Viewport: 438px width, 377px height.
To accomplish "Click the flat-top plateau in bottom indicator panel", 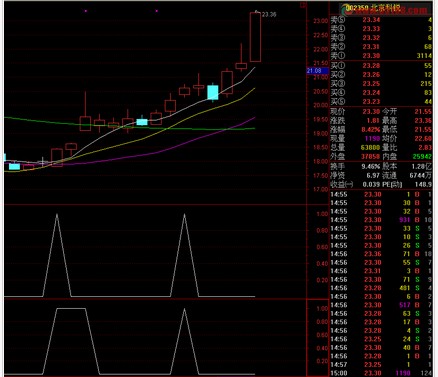I will pyautogui.click(x=71, y=309).
